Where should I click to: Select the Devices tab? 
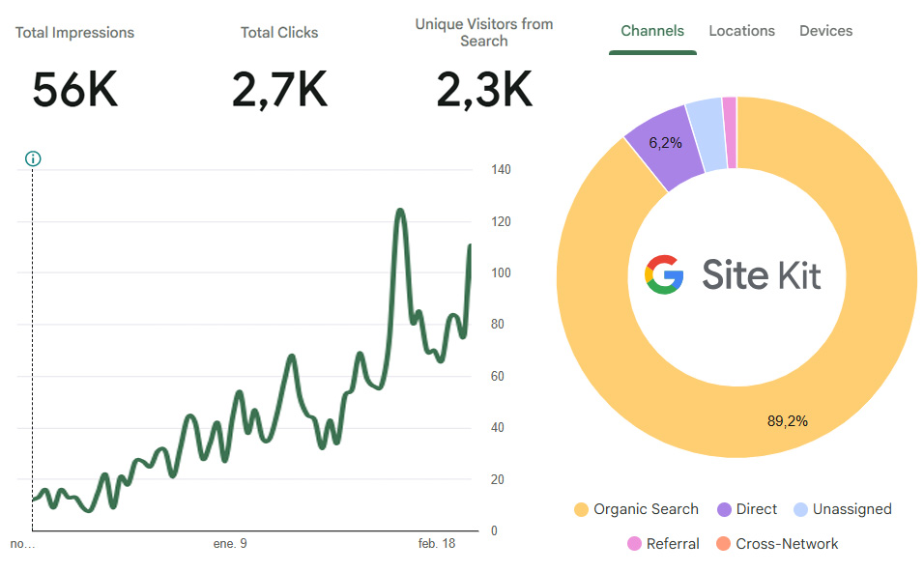pos(825,31)
